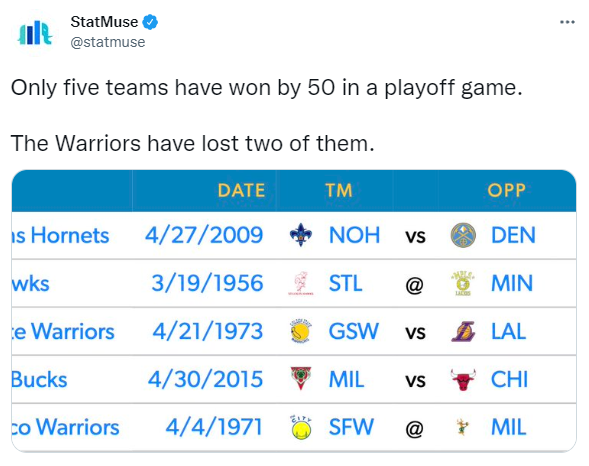Open the NOH team abbreviation link
This screenshot has height=466, width=589.
[354, 235]
